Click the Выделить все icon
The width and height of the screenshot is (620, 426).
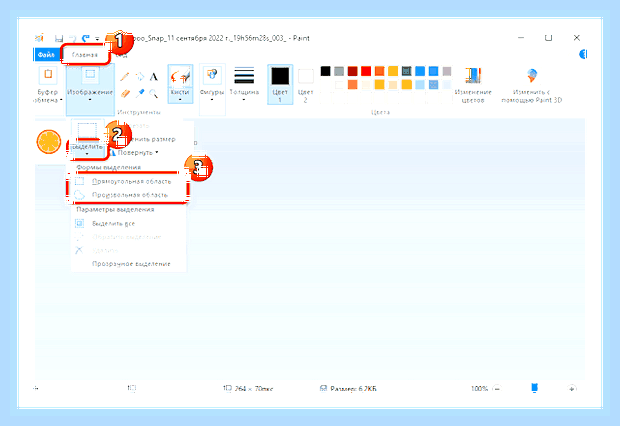coord(79,223)
